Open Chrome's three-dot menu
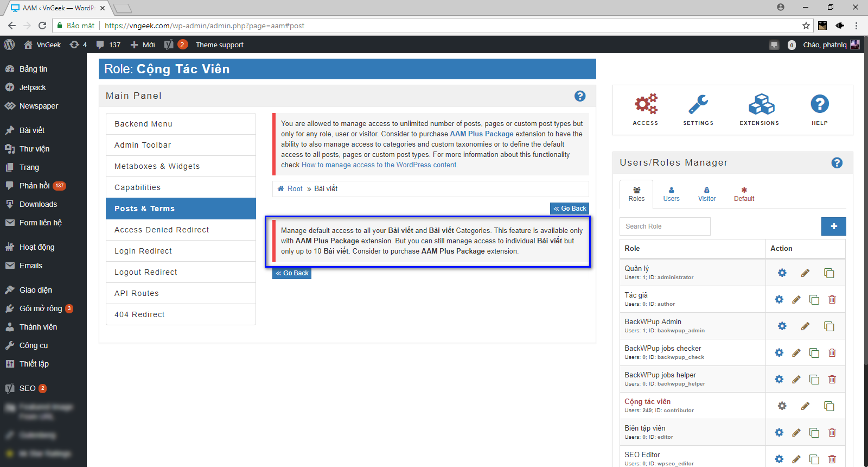This screenshot has width=868, height=467. [856, 26]
